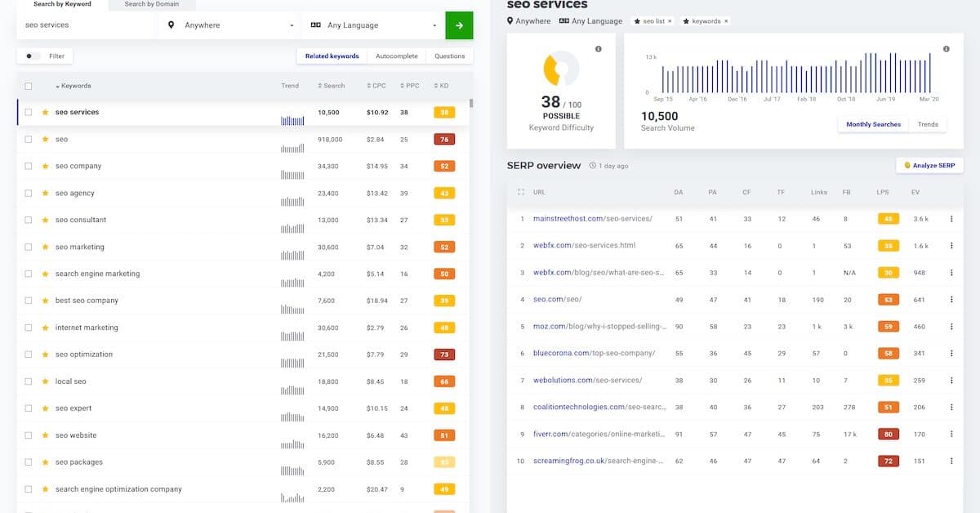Click the LPS 80 badge for fiverr.com
980x513 pixels.
pos(888,435)
